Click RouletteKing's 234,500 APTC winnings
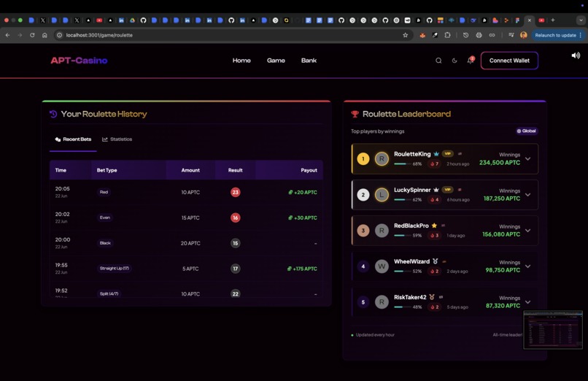 point(500,162)
